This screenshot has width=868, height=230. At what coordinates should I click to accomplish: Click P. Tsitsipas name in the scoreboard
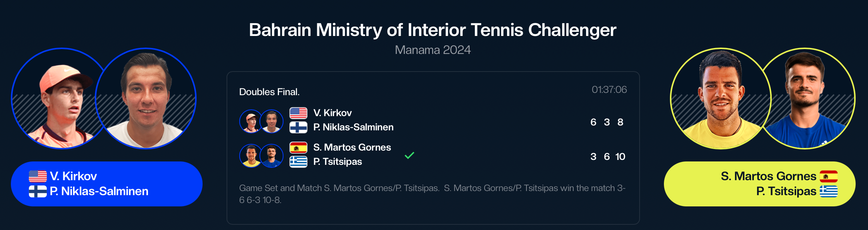338,162
